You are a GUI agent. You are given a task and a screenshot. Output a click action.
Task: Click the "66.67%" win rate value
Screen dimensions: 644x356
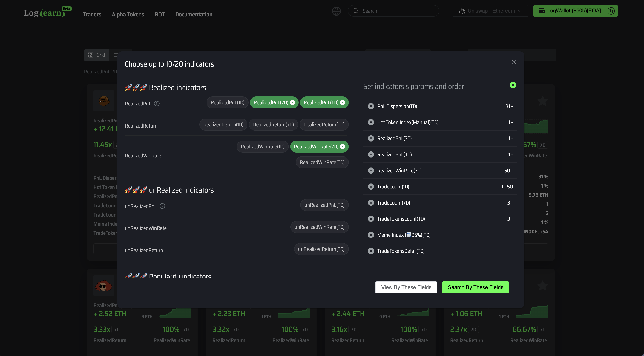click(524, 329)
